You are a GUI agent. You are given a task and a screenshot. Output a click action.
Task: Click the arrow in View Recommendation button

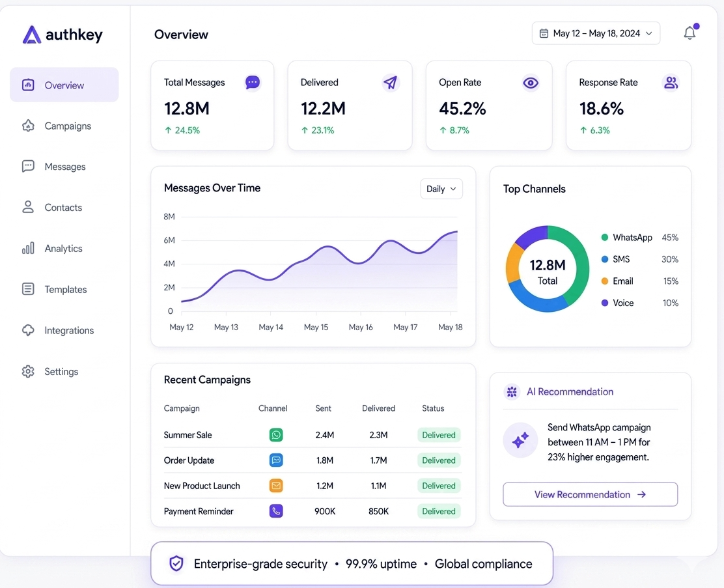pos(641,494)
